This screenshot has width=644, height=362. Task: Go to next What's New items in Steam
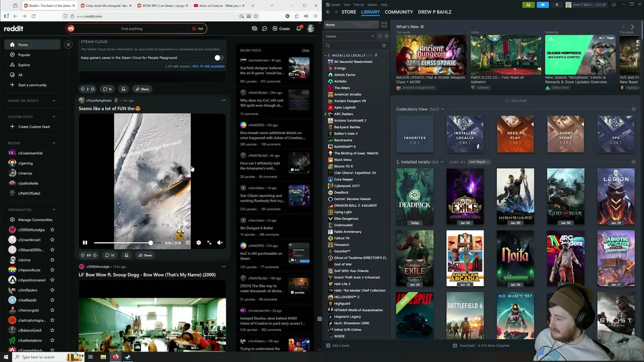(632, 27)
